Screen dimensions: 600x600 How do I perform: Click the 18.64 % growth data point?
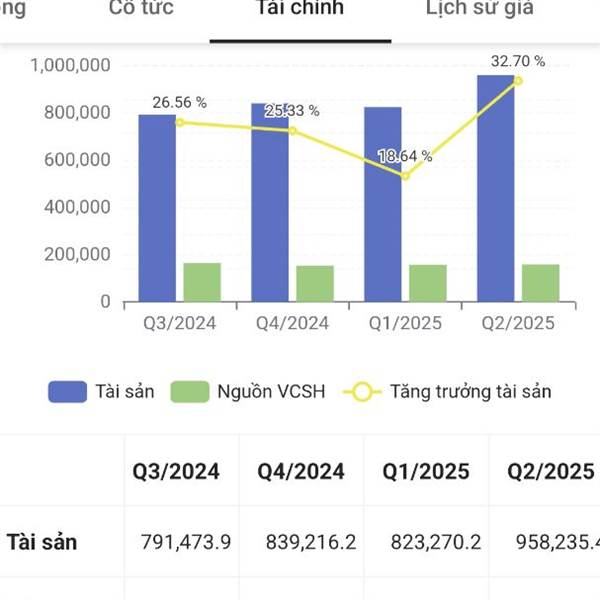click(405, 176)
